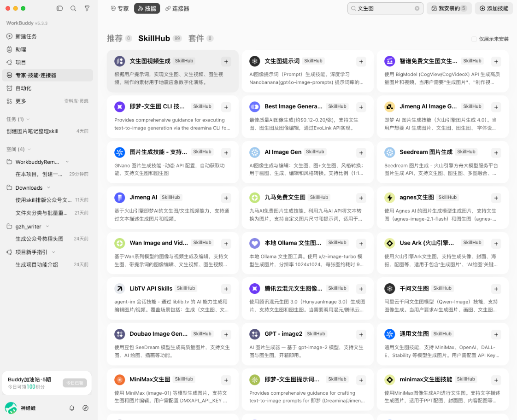Click plus on MiniMax文生图 card
Screen dimensions: 517x420
pyautogui.click(x=226, y=380)
